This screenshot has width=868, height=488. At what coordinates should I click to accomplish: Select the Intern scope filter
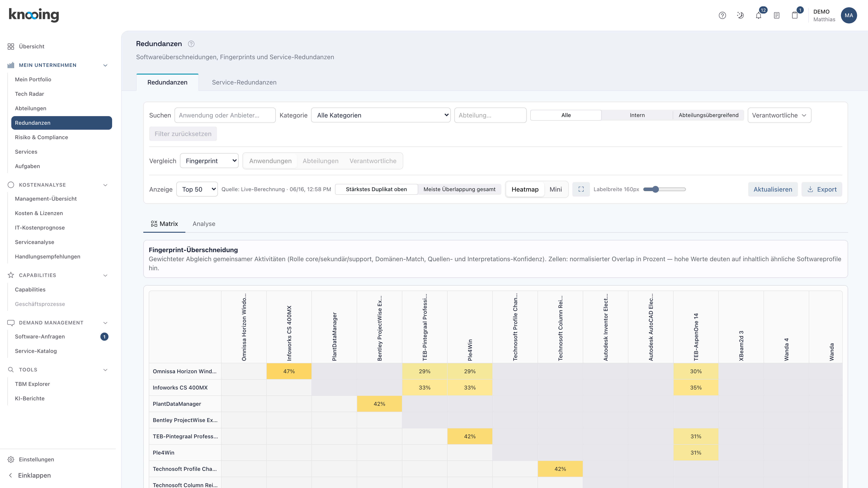coord(637,115)
